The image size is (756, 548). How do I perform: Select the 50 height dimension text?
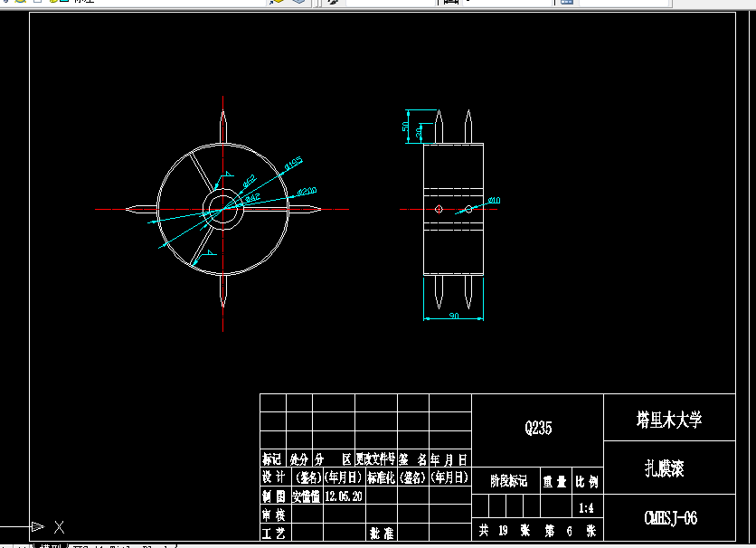(x=405, y=127)
